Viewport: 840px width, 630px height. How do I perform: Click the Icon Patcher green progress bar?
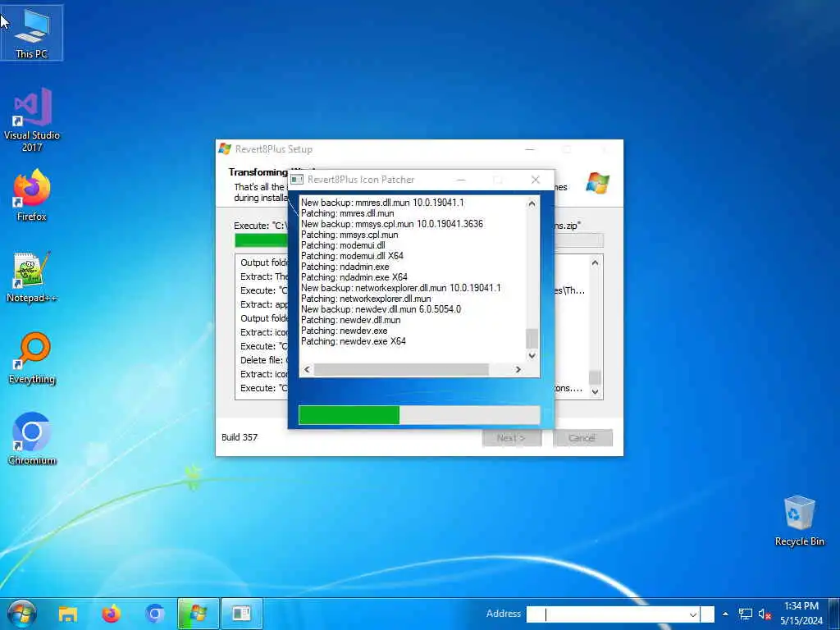coord(419,414)
